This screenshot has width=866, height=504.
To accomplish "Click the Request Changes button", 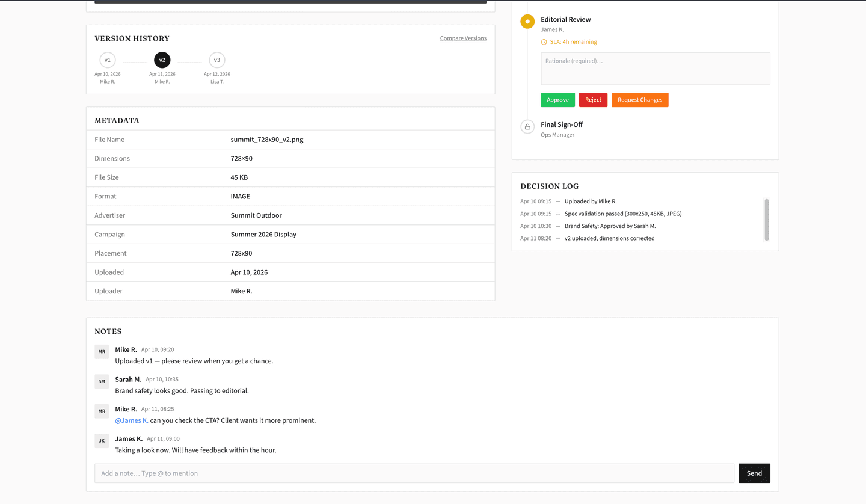I will [x=639, y=100].
